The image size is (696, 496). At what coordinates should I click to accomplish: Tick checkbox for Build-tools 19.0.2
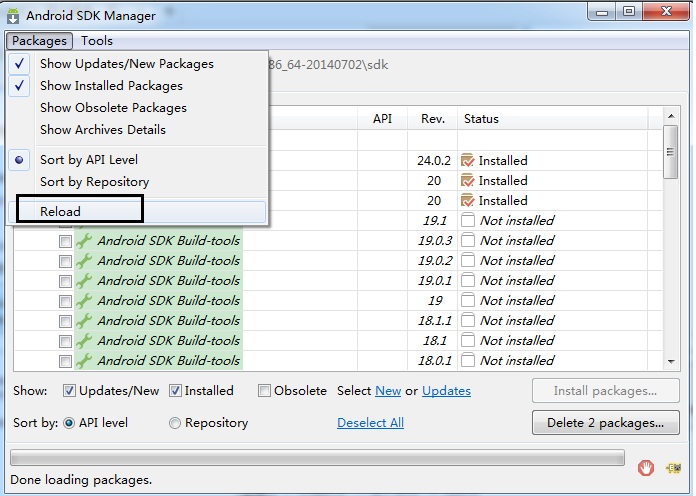(x=65, y=261)
